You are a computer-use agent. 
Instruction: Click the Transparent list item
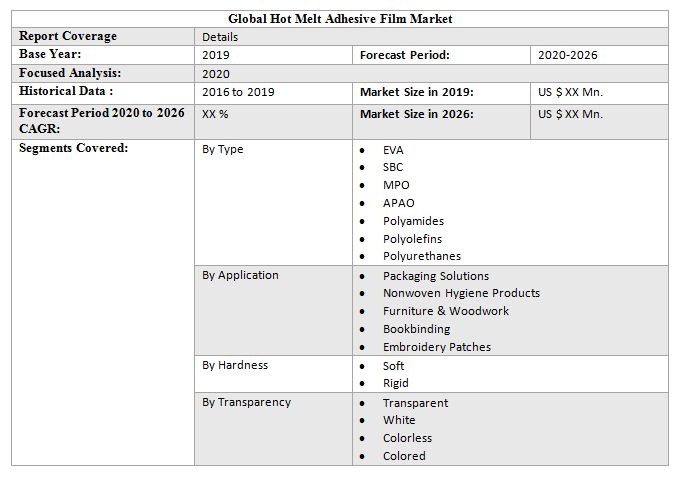coord(415,403)
